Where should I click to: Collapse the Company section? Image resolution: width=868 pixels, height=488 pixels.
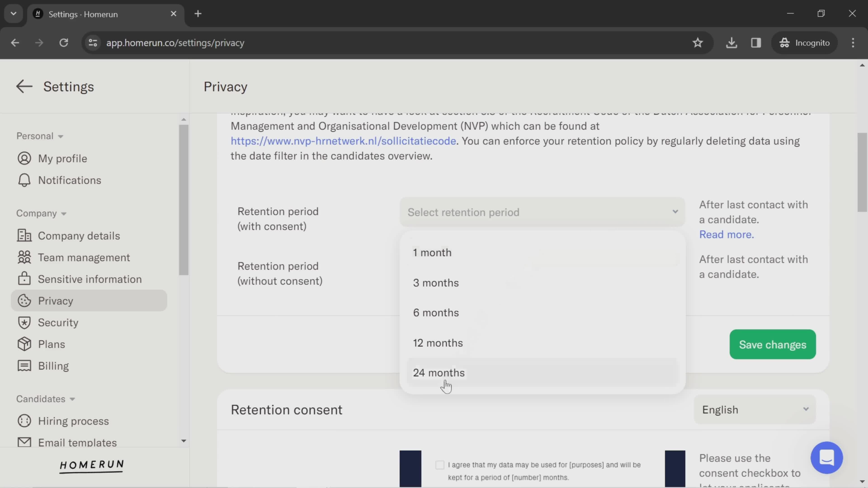[x=41, y=213]
